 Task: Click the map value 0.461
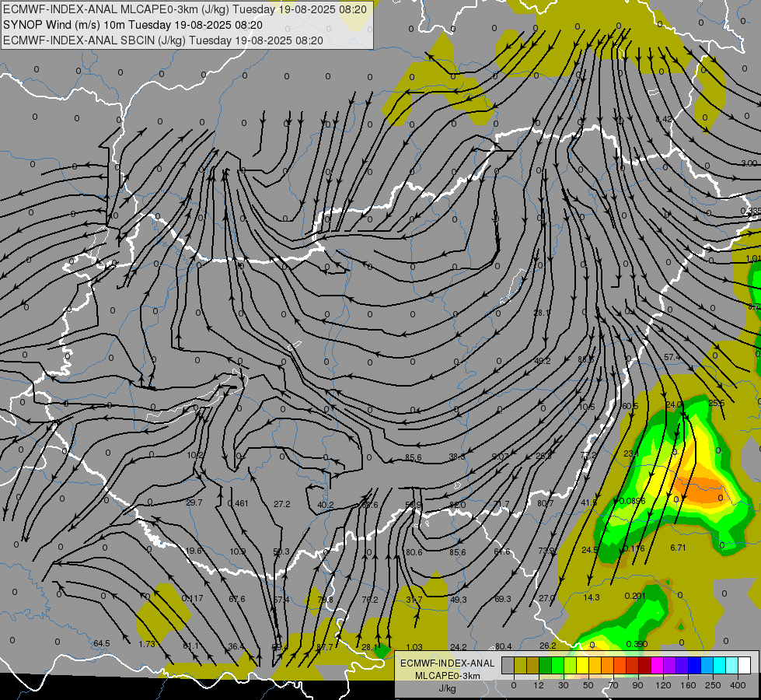[238, 502]
